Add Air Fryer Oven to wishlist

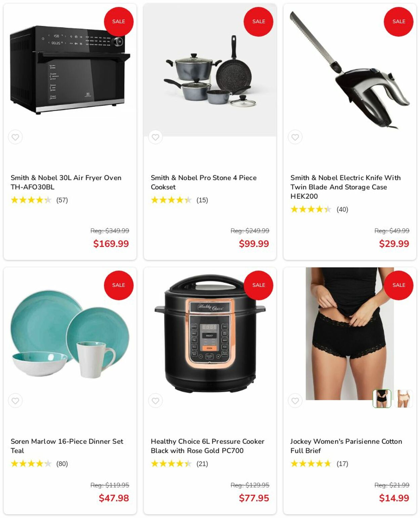tap(15, 137)
